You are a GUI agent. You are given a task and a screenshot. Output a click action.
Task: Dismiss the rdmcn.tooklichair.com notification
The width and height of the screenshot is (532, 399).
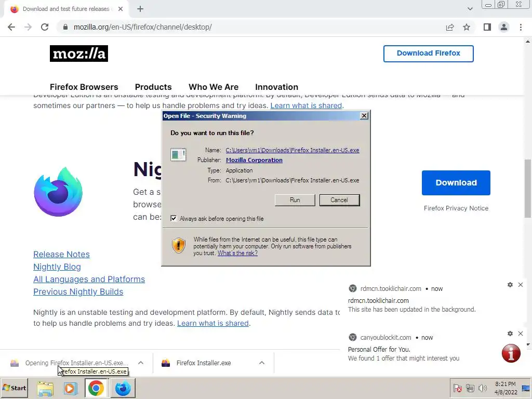point(521,285)
